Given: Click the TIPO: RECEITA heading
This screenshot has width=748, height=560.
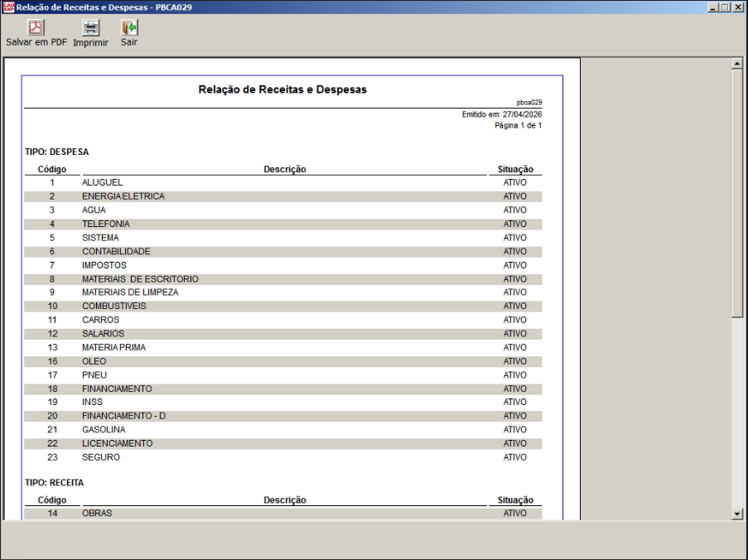Looking at the screenshot, I should click(x=54, y=483).
